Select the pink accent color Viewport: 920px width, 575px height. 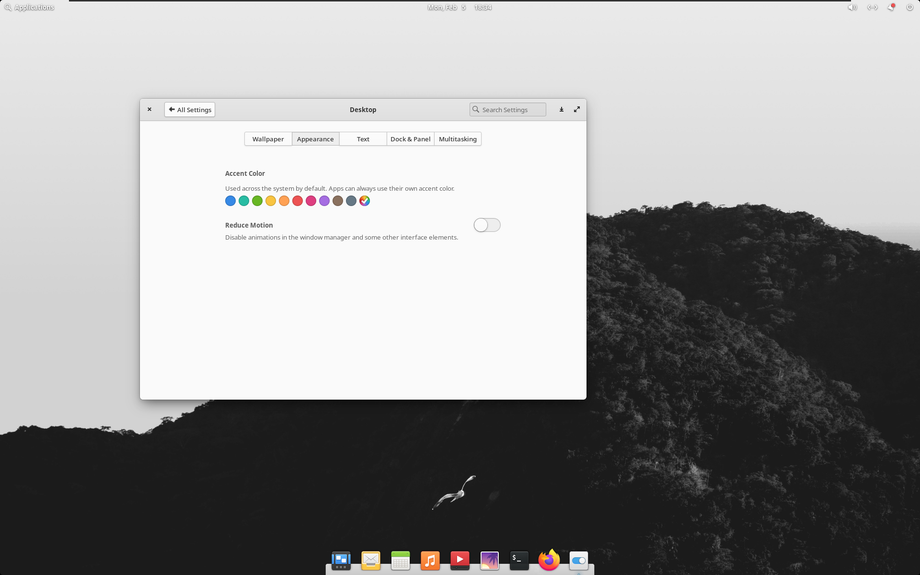[311, 201]
